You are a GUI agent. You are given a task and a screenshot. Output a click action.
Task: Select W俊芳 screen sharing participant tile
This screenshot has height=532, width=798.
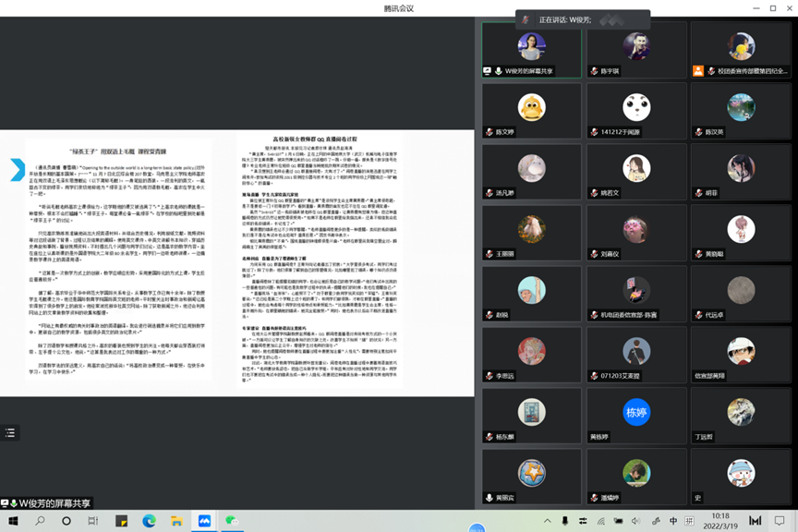pyautogui.click(x=531, y=52)
